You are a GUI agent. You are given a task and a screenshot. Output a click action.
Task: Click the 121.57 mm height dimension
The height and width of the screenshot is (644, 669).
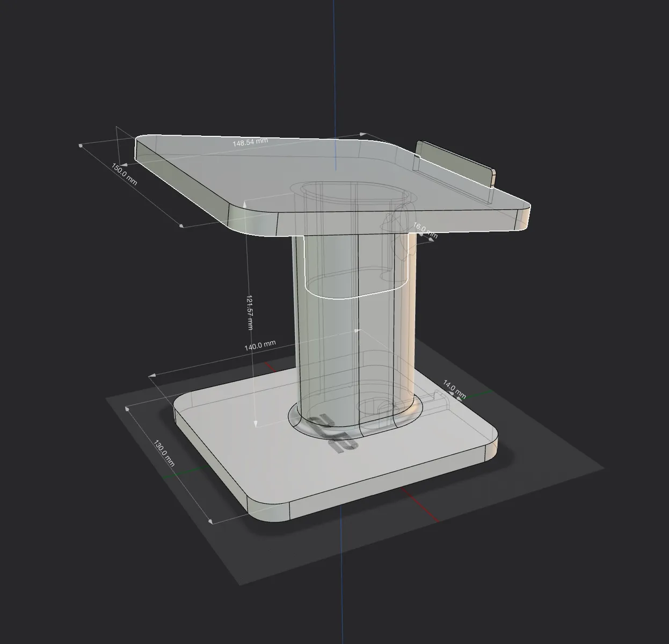pyautogui.click(x=249, y=312)
